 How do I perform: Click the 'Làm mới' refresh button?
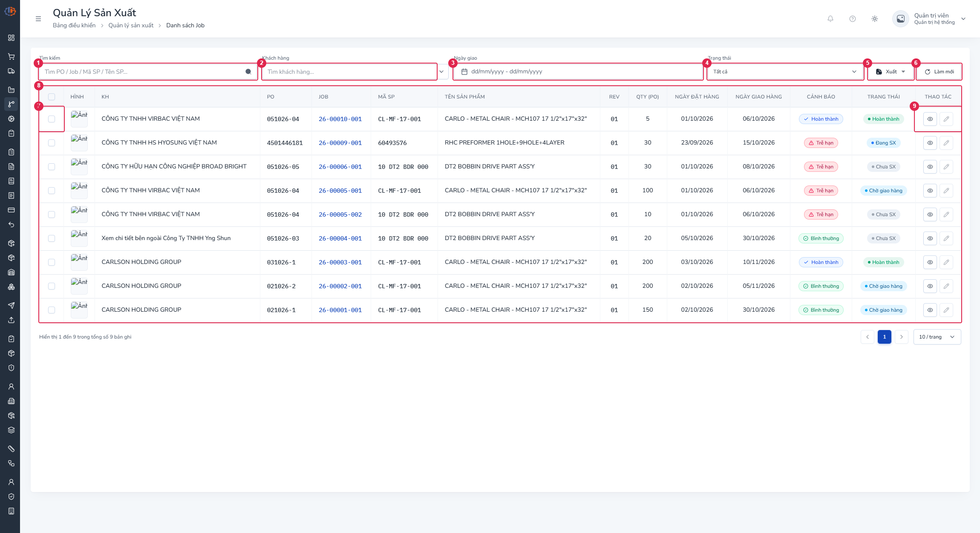tap(939, 72)
